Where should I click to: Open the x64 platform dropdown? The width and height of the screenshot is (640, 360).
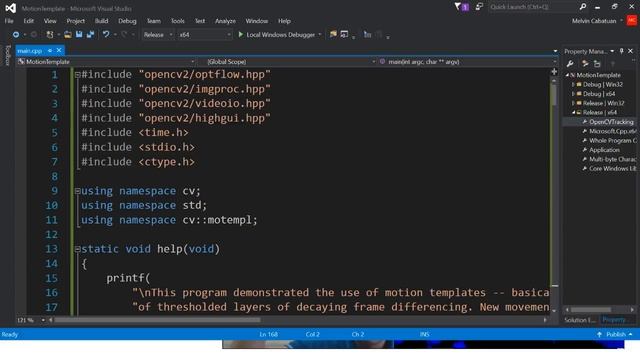[x=204, y=35]
